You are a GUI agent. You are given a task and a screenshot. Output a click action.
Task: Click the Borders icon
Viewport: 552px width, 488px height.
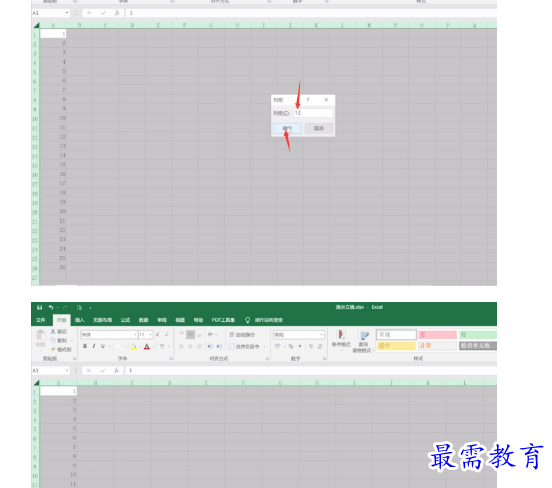118,346
